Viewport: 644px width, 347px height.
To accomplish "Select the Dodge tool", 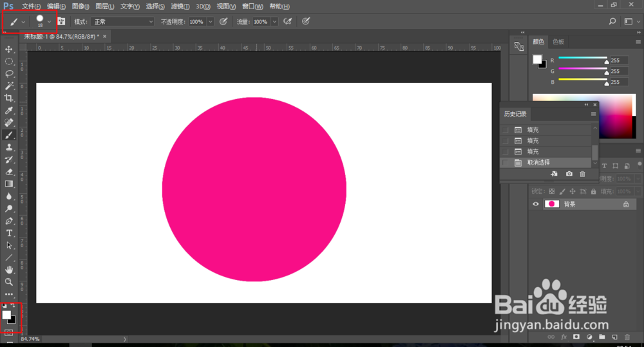I will [8, 209].
